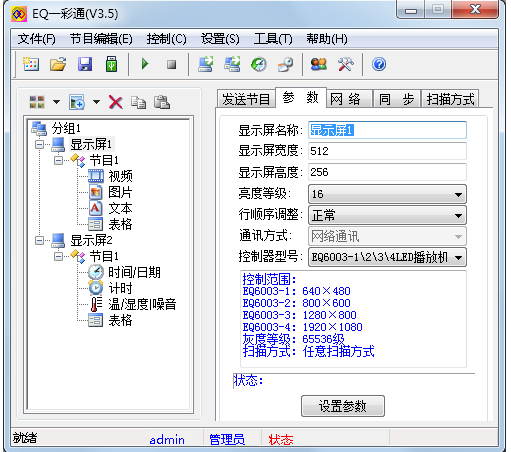Open the 控制器型号 dropdown

[387, 257]
